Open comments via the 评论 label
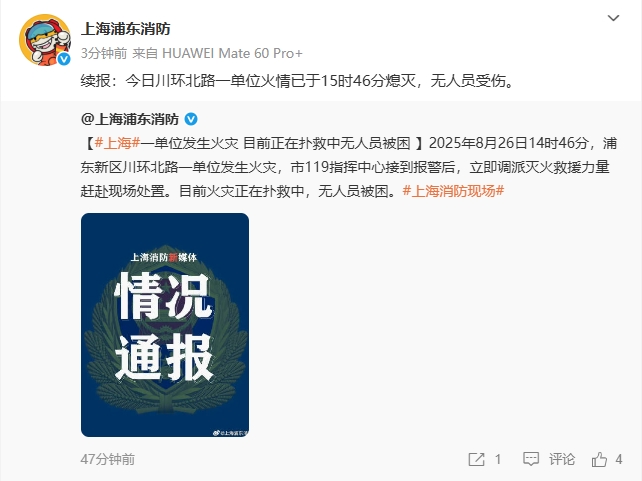This screenshot has height=481, width=642. click(562, 459)
